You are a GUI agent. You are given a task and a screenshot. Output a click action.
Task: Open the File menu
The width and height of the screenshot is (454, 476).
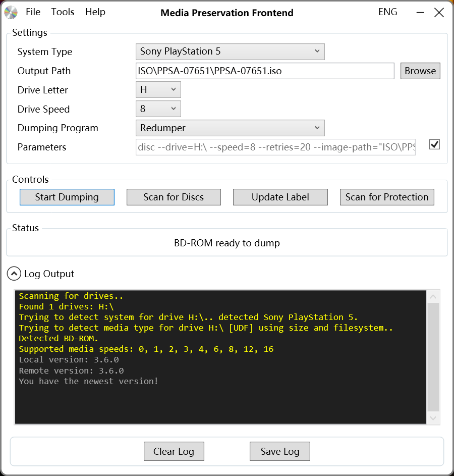pos(33,12)
